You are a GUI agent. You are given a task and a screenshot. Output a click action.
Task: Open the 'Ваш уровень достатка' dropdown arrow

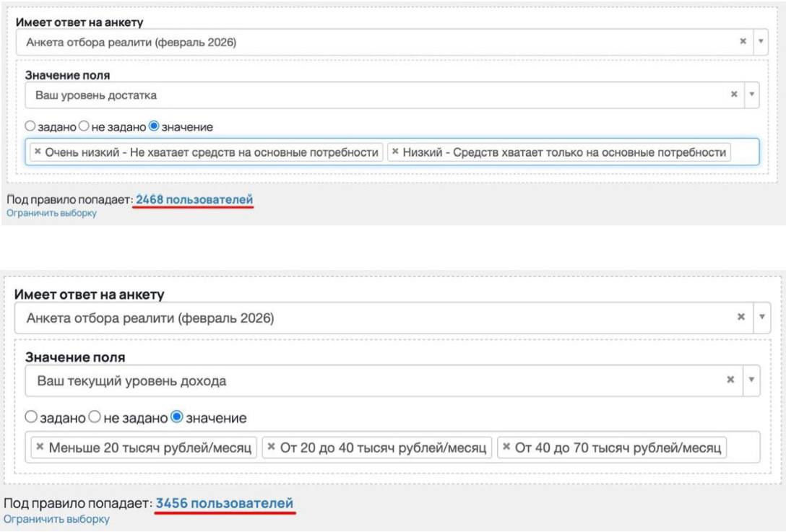pos(751,95)
